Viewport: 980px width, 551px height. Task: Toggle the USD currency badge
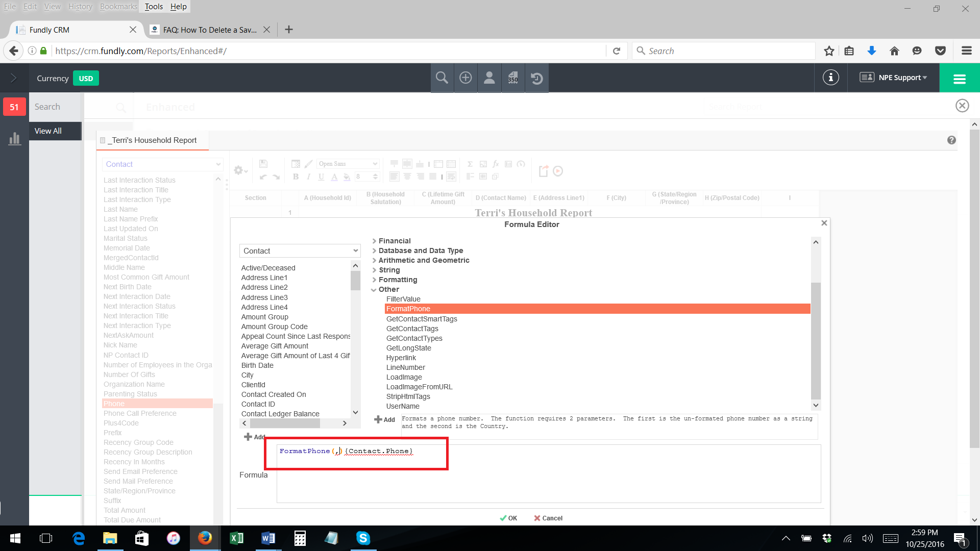[x=86, y=79]
